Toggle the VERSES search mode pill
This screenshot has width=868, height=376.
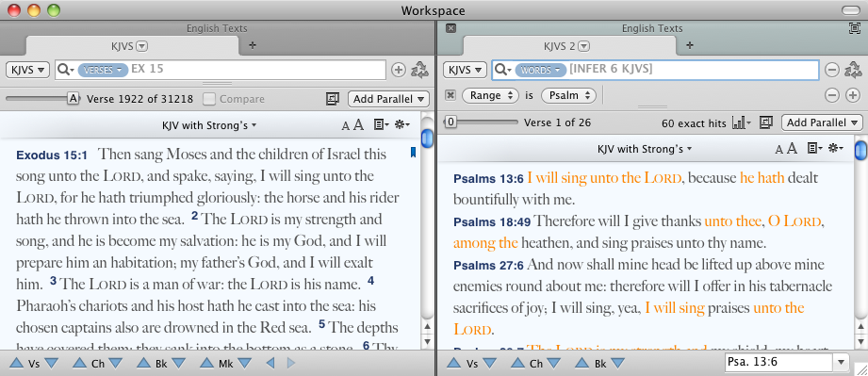pos(103,70)
